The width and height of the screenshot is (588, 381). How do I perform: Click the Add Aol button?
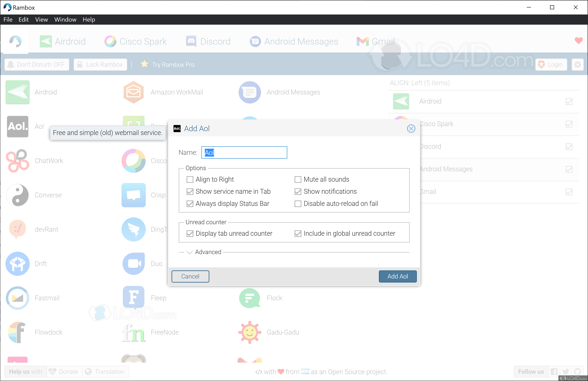coord(397,276)
